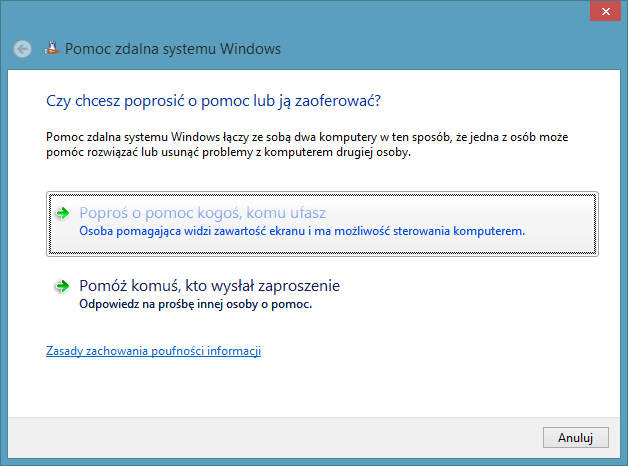Click subtitle "Osoba pomagająca widzi zawartość ekranu"

pyautogui.click(x=301, y=231)
